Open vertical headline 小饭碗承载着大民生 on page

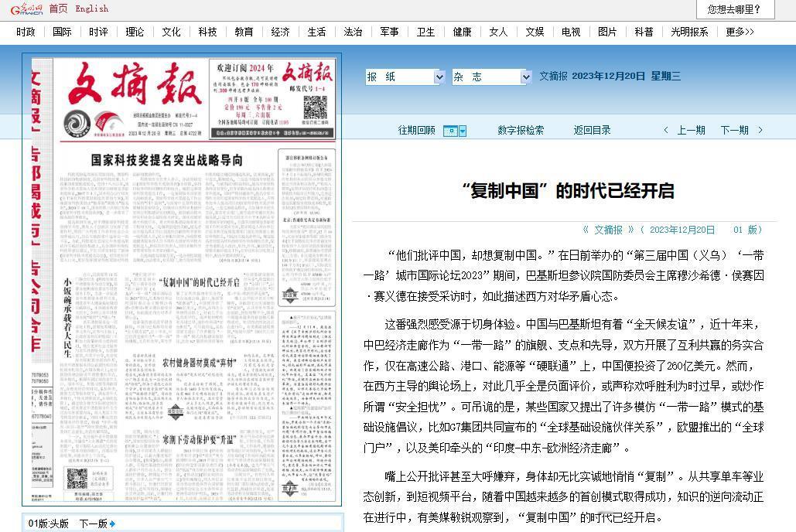click(67, 317)
